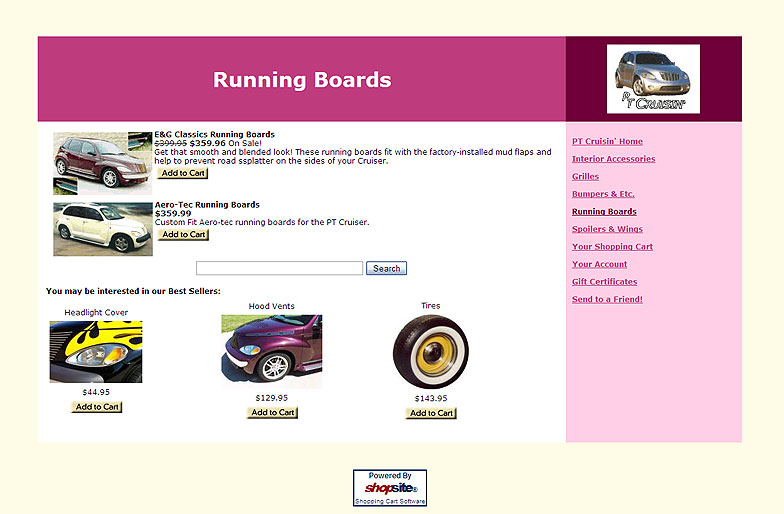Open the ShopSite Powered By badge

[x=389, y=488]
